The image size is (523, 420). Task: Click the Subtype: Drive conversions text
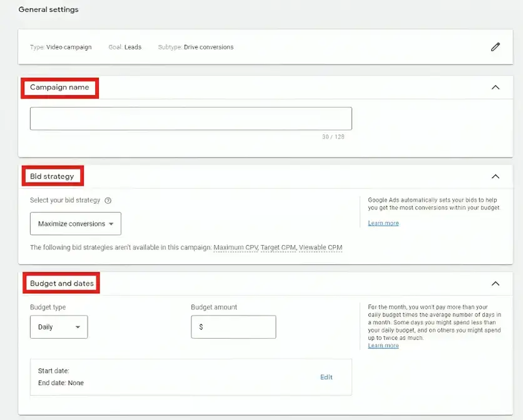[196, 47]
